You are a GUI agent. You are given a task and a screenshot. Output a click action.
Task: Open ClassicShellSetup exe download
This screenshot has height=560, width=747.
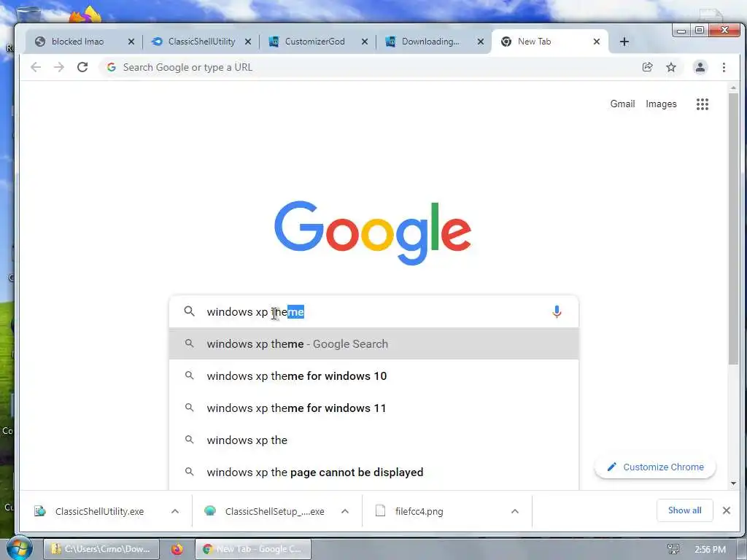coord(274,511)
